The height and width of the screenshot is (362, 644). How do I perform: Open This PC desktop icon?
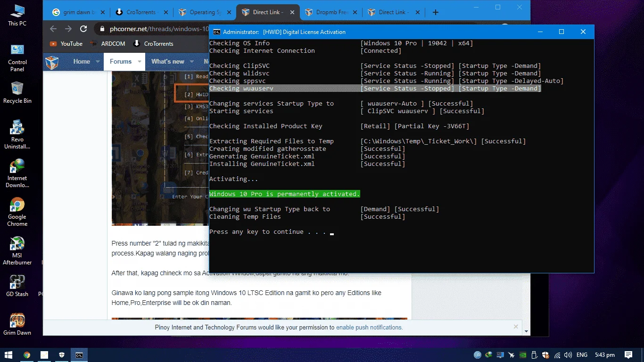point(17,15)
